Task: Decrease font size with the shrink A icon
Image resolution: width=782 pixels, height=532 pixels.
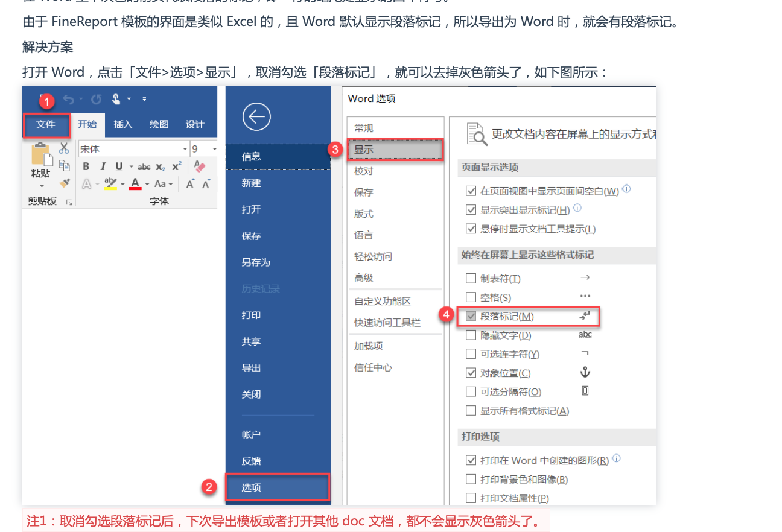Action: [x=206, y=184]
